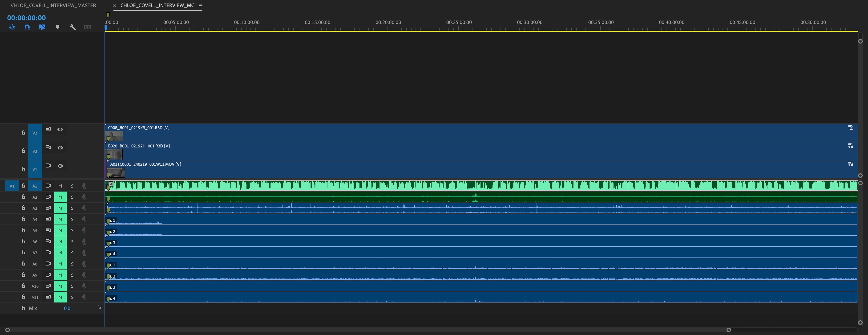Click the blue playhead timecode field
The width and height of the screenshot is (868, 335).
pyautogui.click(x=26, y=18)
